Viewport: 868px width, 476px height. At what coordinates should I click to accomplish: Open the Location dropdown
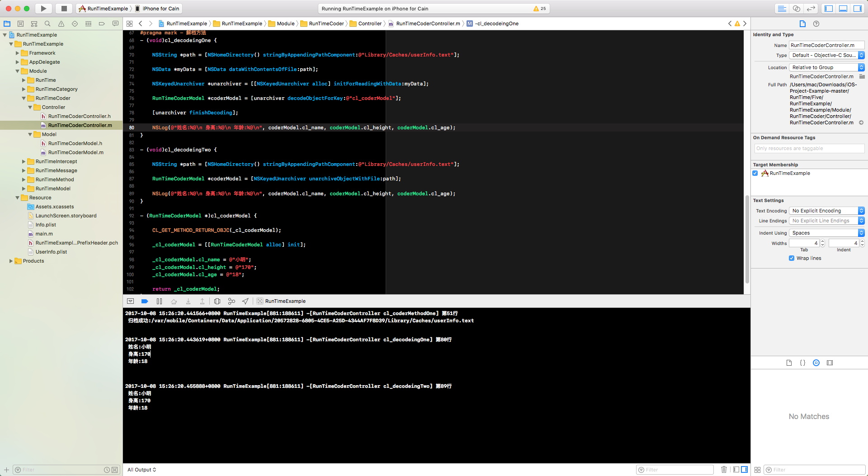pyautogui.click(x=827, y=67)
